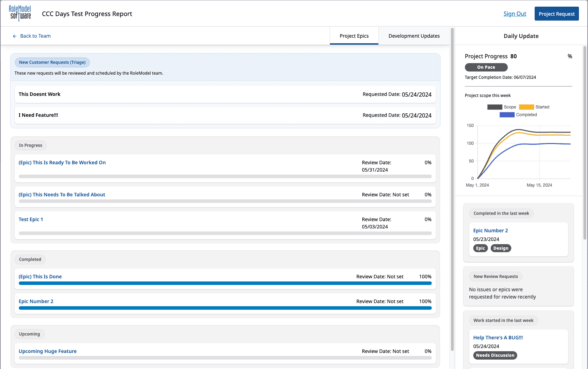Open epic This Needs To Be Talked About
Screen dimensions: 588x369
click(62, 195)
